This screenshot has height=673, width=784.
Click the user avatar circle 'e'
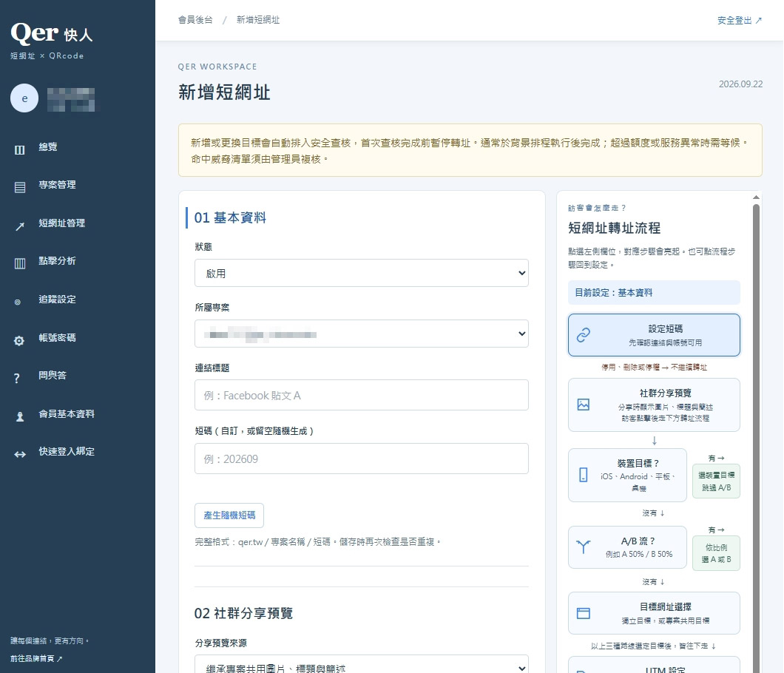(x=24, y=98)
